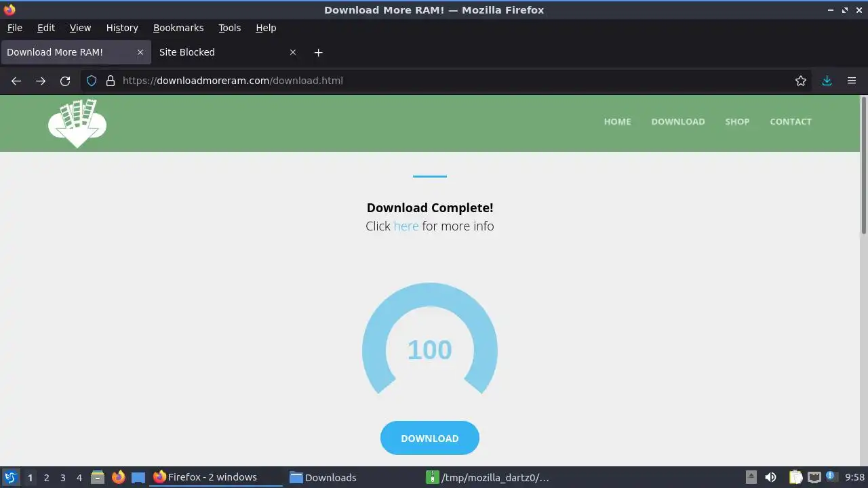Image resolution: width=868 pixels, height=488 pixels.
Task: Click the show desktop taskbar icon
Action: 138,478
